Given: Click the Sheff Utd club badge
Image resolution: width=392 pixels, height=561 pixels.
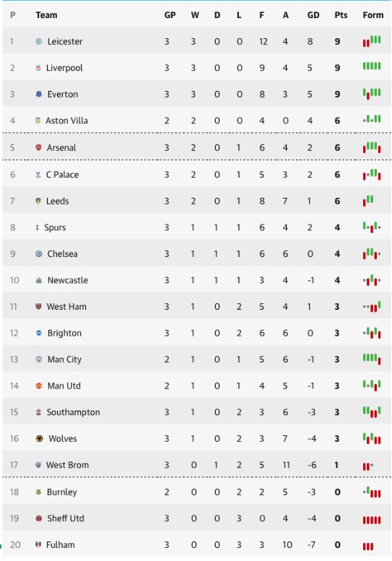Looking at the screenshot, I should [x=39, y=518].
